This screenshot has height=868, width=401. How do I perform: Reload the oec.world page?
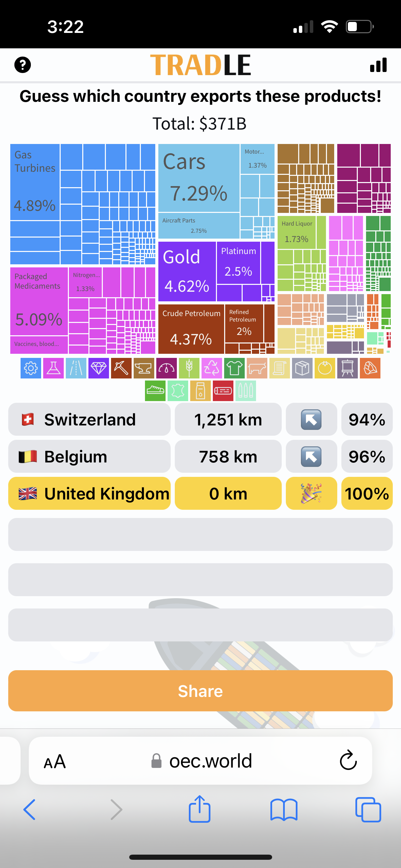(348, 760)
